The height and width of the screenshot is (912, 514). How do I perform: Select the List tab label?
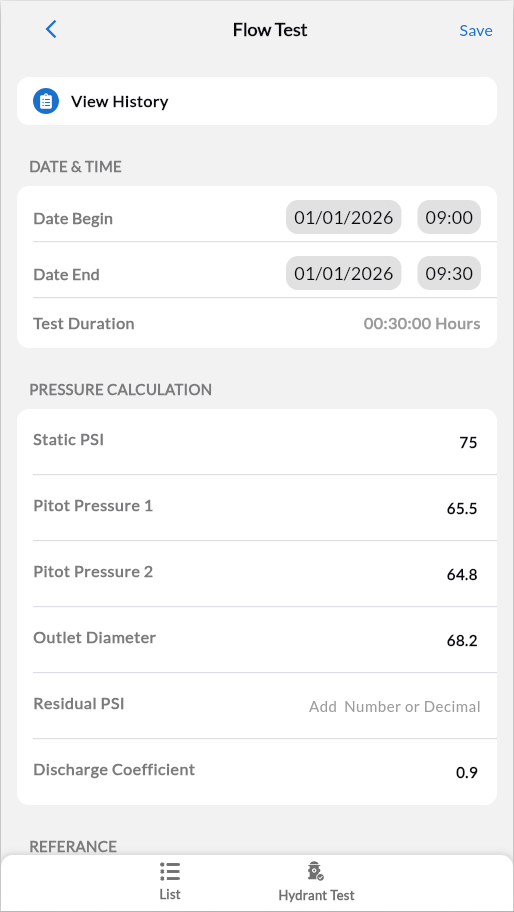click(170, 894)
